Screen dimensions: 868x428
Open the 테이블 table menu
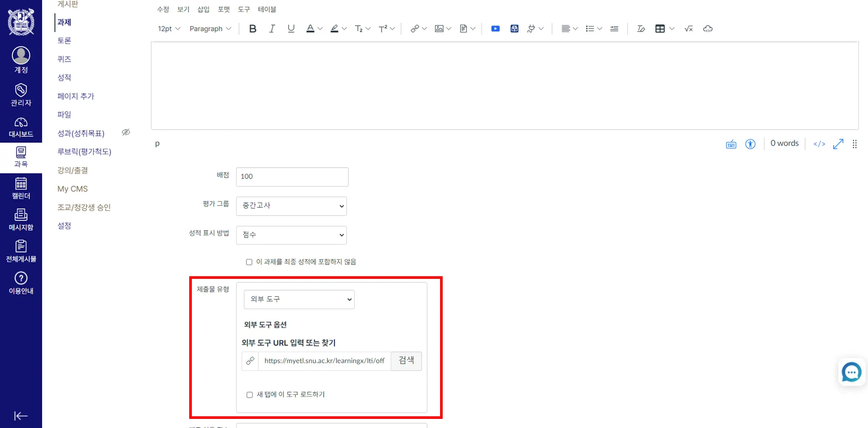[267, 9]
